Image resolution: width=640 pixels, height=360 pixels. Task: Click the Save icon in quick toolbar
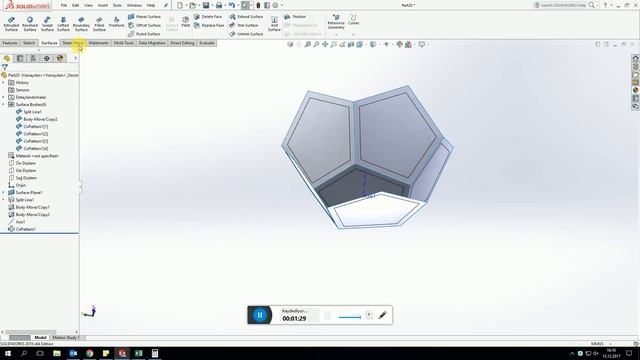point(206,5)
